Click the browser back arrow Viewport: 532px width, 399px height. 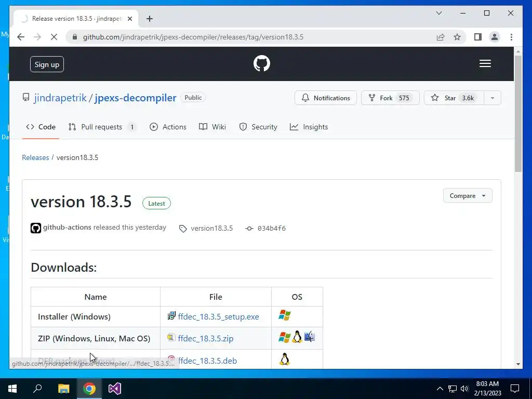[21, 37]
